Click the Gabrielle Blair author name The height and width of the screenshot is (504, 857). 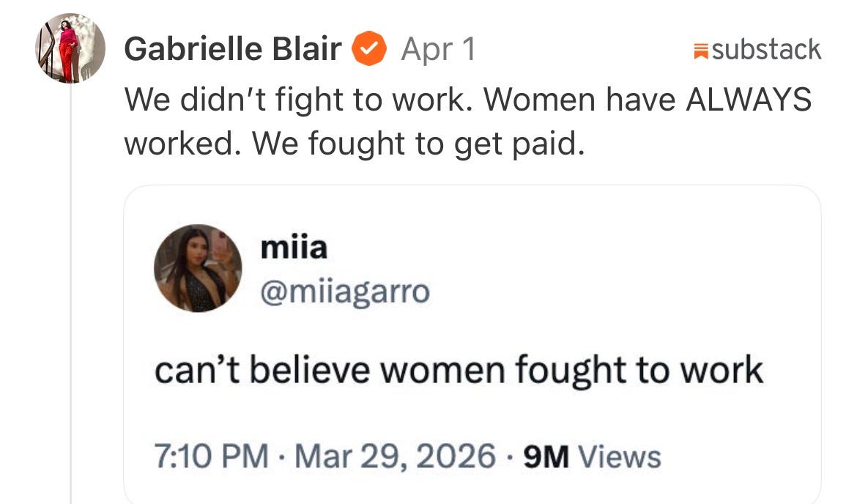point(233,49)
